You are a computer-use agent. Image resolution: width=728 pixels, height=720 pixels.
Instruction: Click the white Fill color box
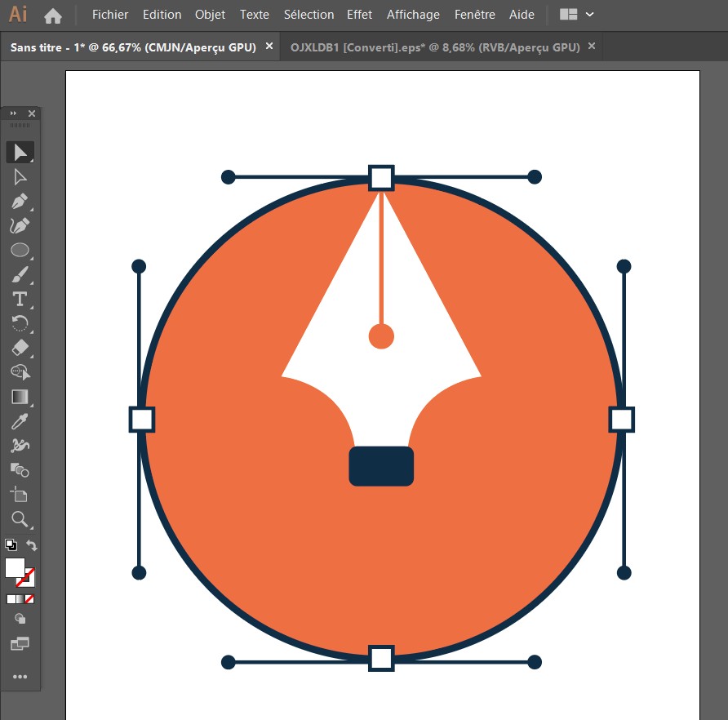15,567
